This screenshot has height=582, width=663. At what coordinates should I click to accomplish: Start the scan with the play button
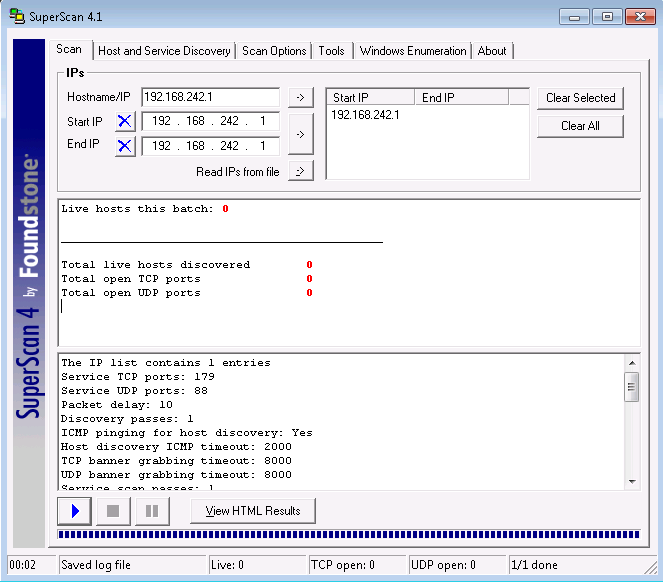point(75,511)
